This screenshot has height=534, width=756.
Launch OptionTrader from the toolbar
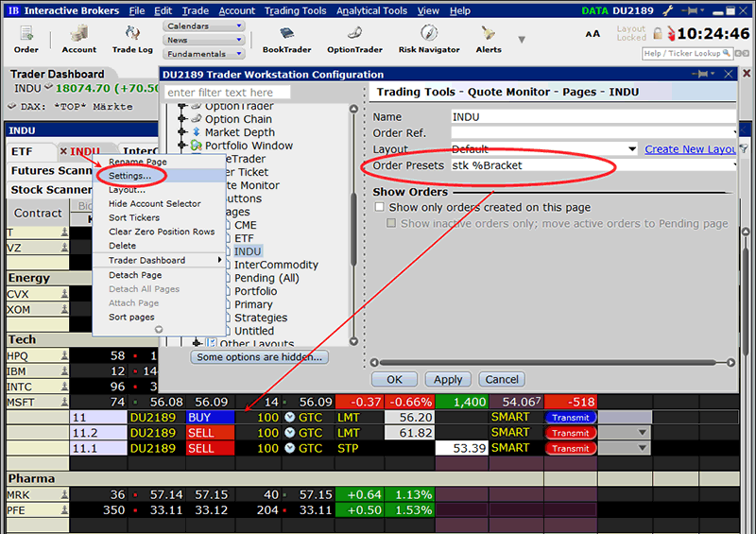[354, 39]
